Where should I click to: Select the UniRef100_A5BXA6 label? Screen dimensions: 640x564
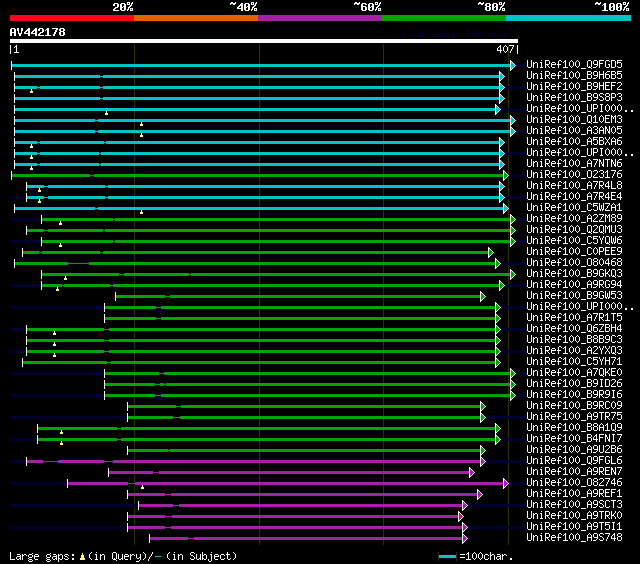click(574, 142)
